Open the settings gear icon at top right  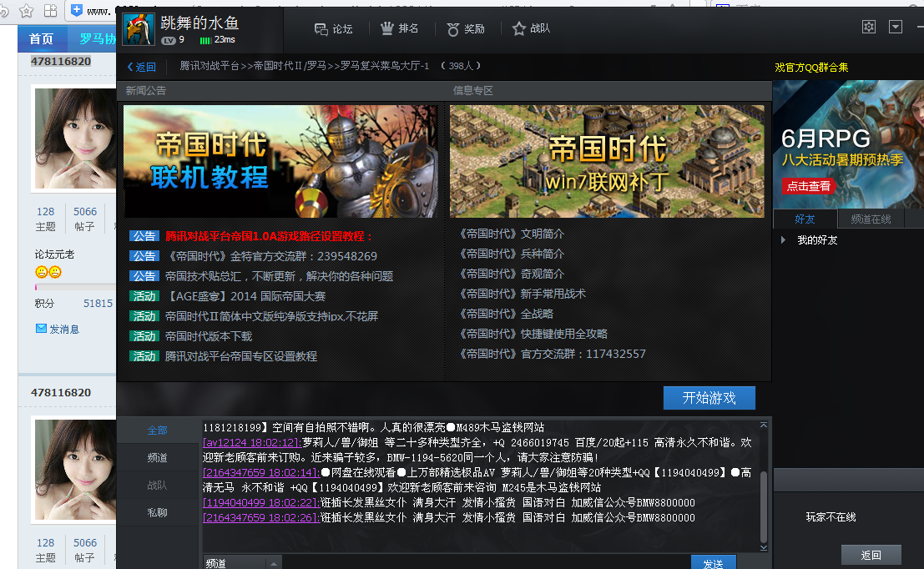point(869,27)
